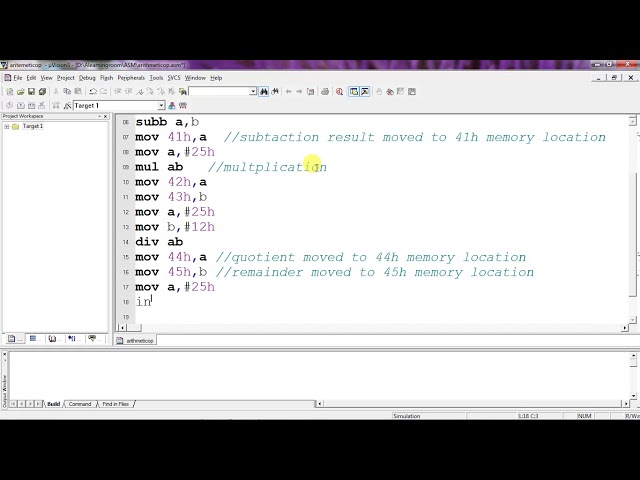Click the New file toolbar icon
The height and width of the screenshot is (480, 640).
[x=10, y=91]
